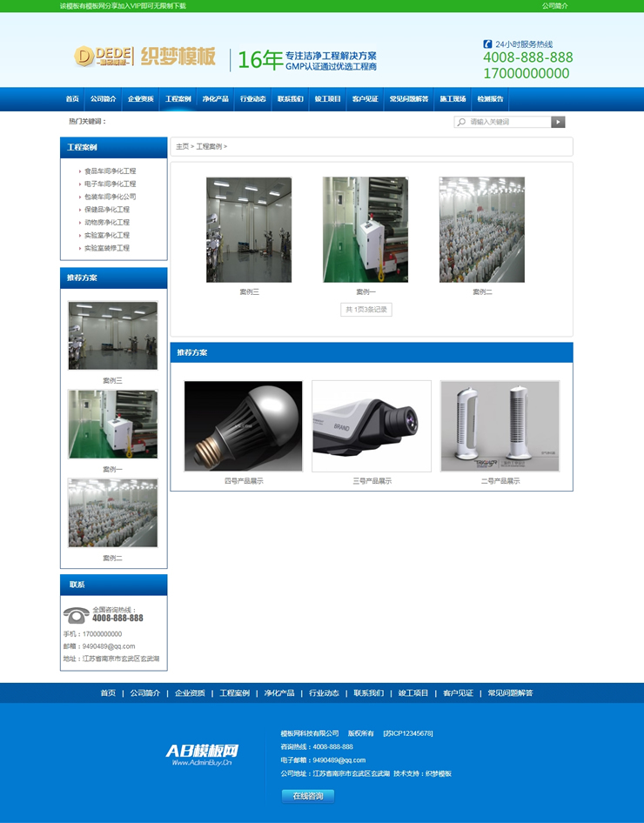Go to 检测报告 in the navigation bar
Screen dimensions: 644x823
coord(490,99)
